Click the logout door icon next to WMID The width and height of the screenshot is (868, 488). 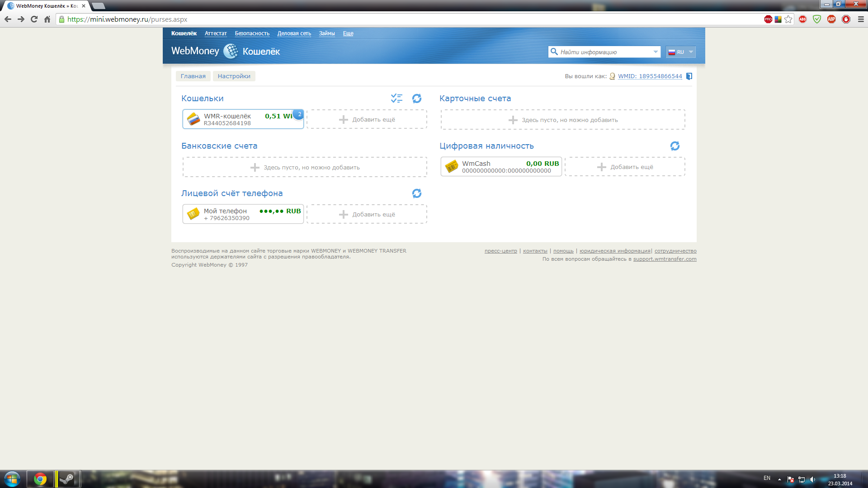[x=689, y=76]
